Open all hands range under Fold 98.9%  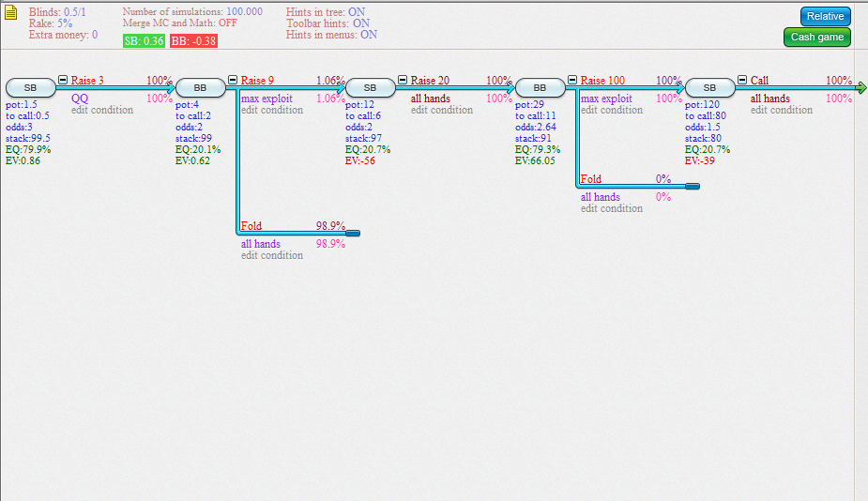pos(261,244)
